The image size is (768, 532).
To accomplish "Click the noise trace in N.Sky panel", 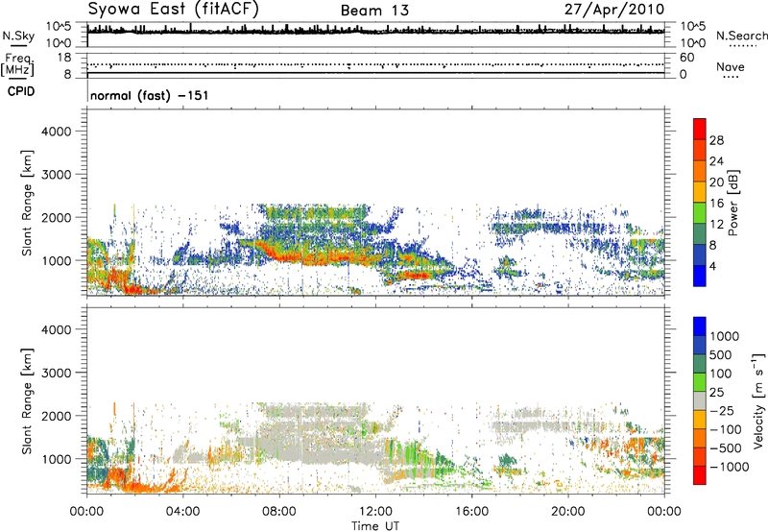I will point(375,31).
